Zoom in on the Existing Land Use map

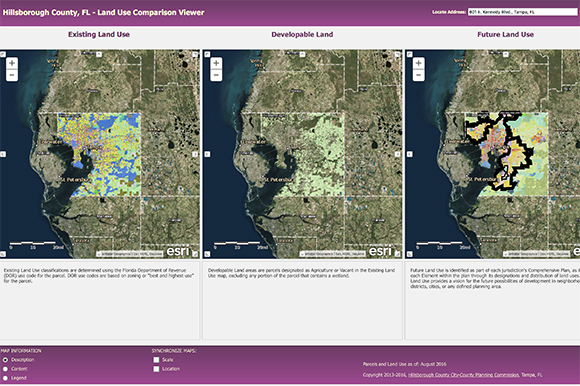12,63
